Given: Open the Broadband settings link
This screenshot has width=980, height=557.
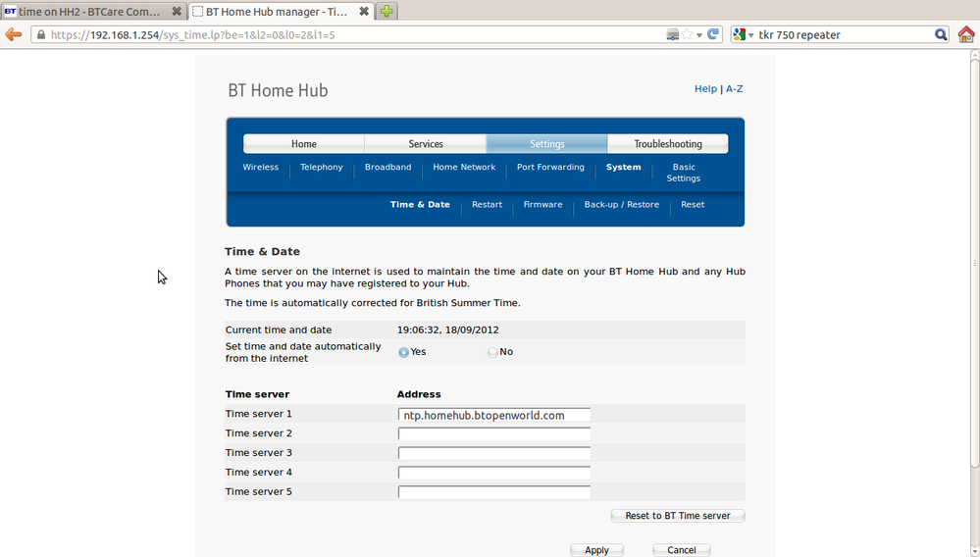Looking at the screenshot, I should pos(388,168).
